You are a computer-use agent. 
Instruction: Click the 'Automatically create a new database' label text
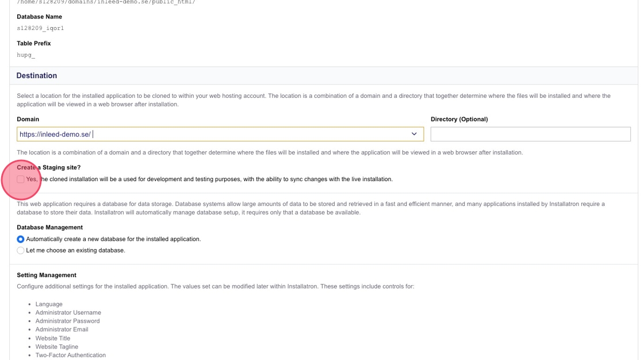click(113, 239)
